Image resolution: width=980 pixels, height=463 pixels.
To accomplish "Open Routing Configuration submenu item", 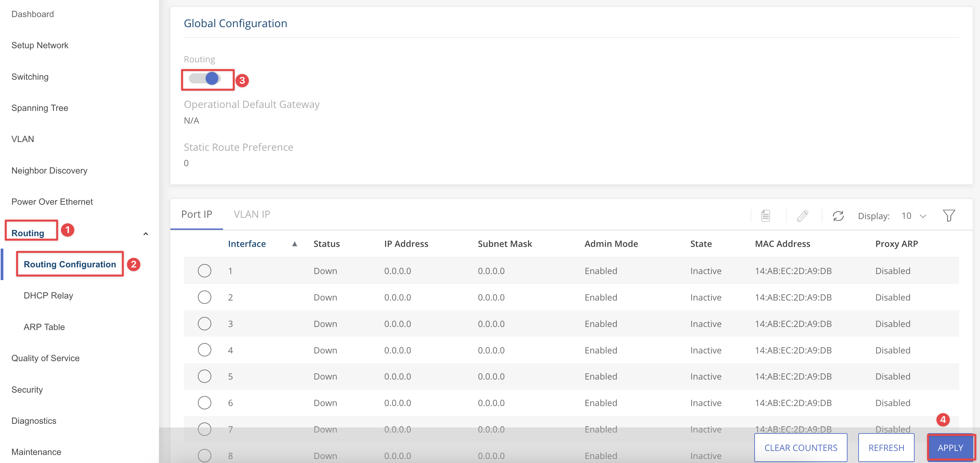I will point(70,264).
